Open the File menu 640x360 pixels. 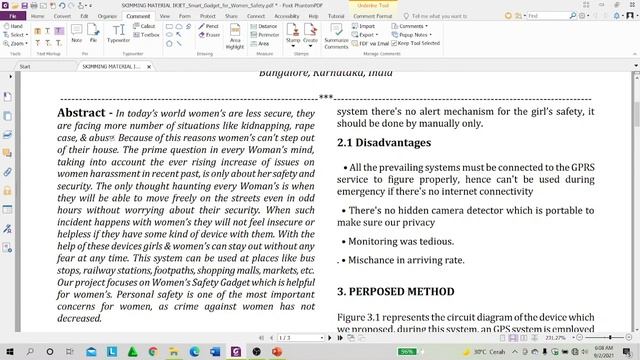pos(13,16)
